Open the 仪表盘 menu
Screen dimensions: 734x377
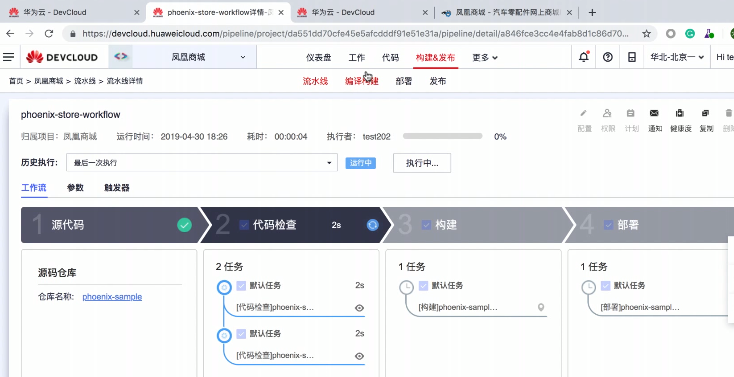pos(318,58)
